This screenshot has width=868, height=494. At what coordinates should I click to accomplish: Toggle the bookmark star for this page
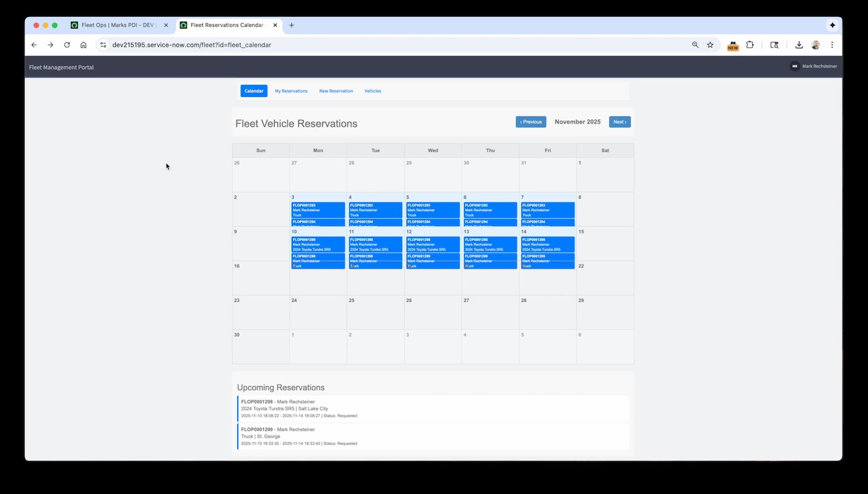(710, 45)
